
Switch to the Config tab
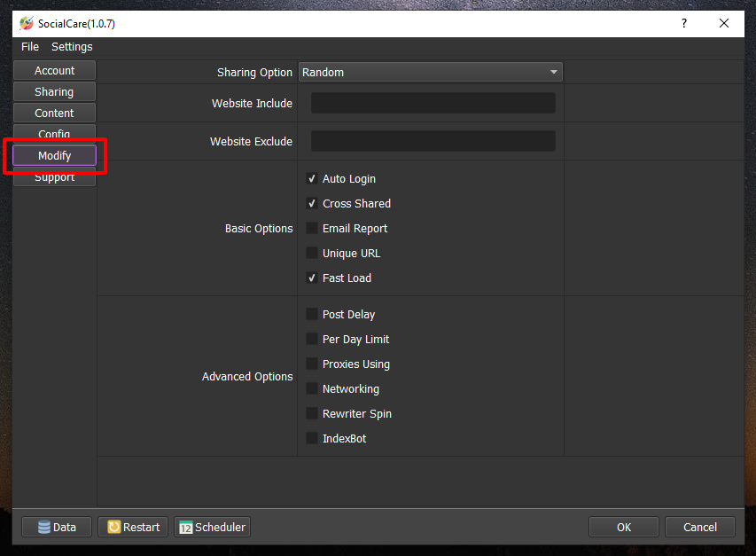coord(54,132)
